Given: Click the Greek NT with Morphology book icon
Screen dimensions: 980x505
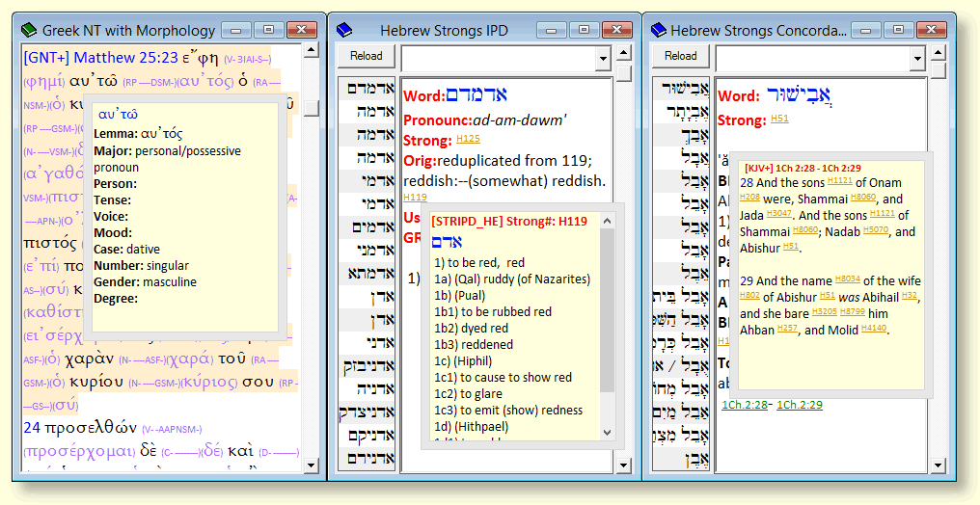Looking at the screenshot, I should [x=29, y=30].
